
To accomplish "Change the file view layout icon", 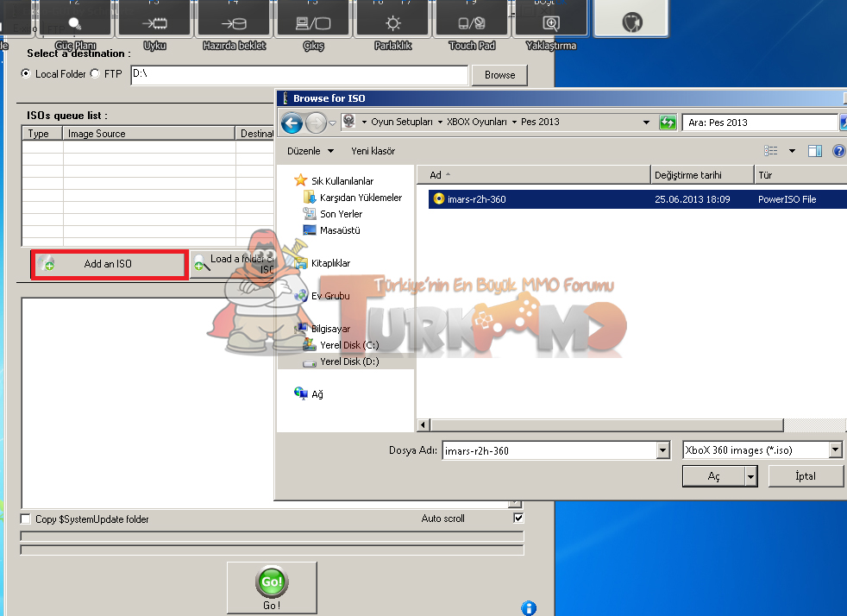I will [771, 151].
